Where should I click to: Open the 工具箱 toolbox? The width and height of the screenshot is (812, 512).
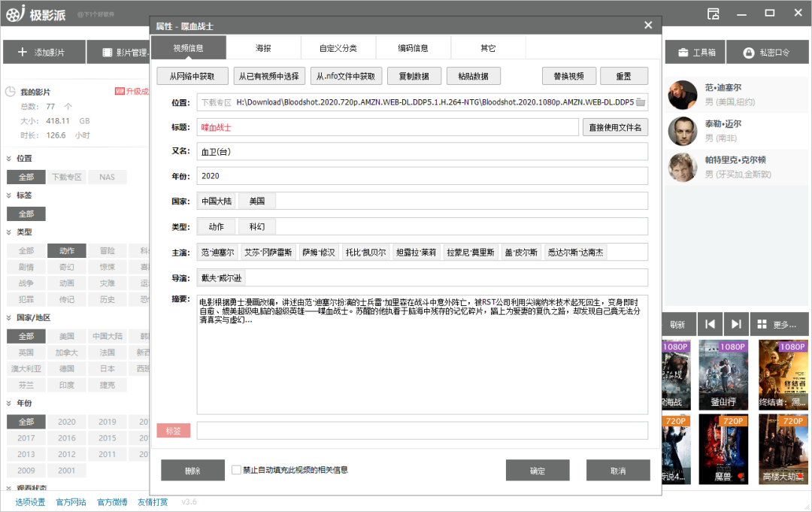click(x=696, y=53)
